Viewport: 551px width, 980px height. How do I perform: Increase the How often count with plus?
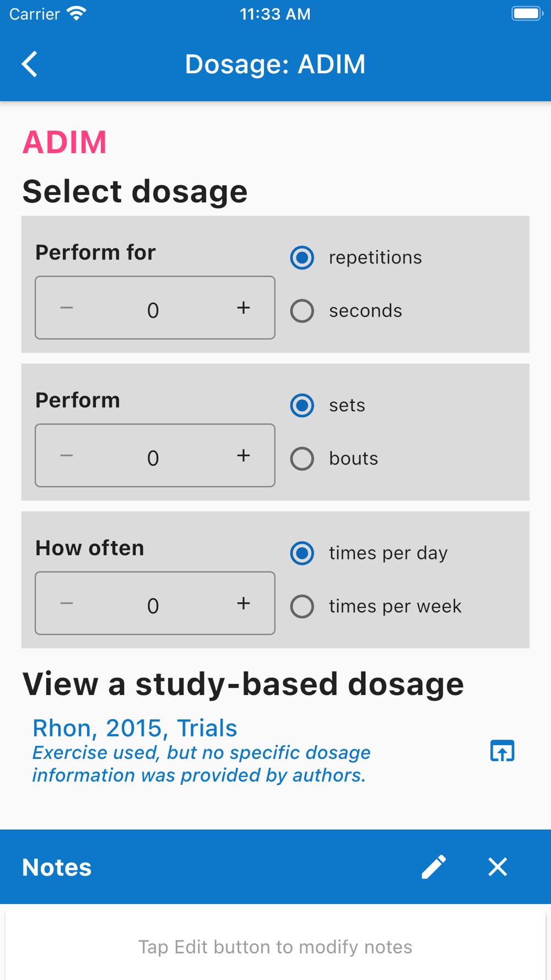coord(243,604)
